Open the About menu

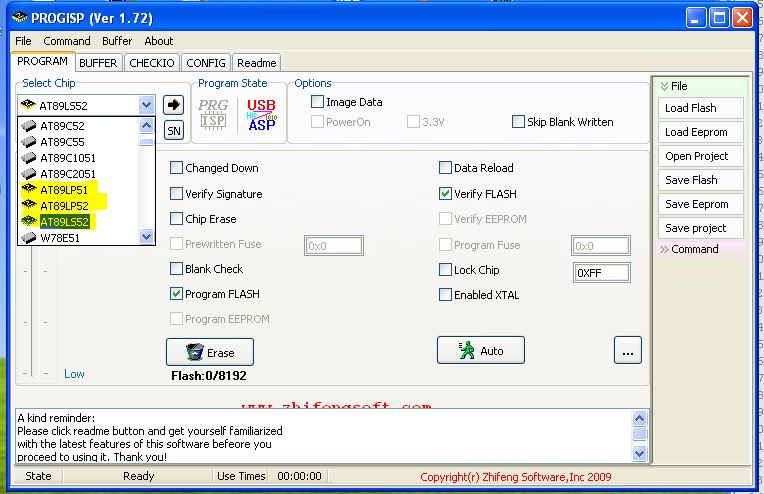point(158,41)
